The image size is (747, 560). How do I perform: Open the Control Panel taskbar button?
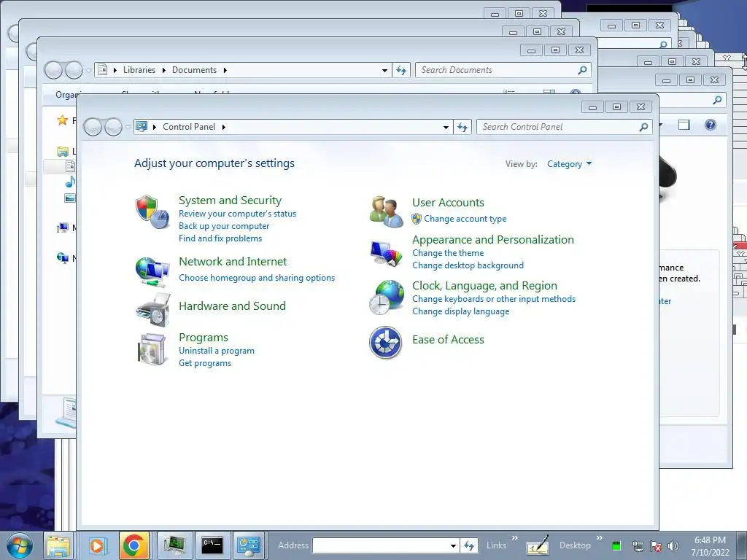(249, 545)
